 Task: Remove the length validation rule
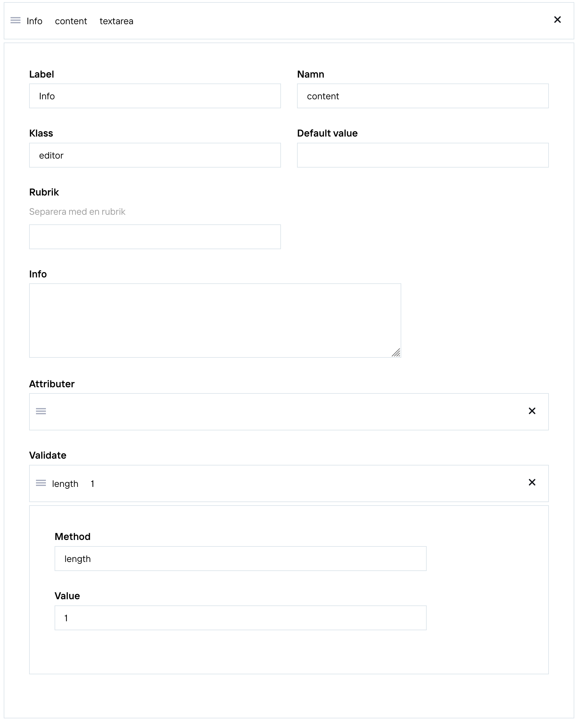(x=532, y=483)
